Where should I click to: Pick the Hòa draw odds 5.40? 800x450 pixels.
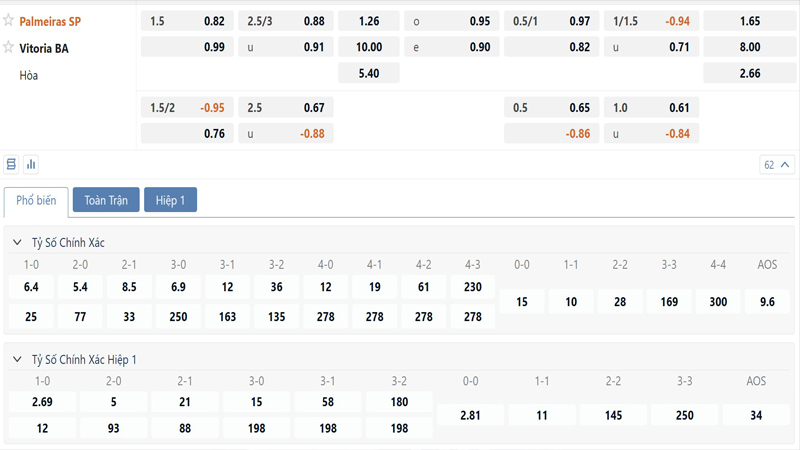[368, 73]
